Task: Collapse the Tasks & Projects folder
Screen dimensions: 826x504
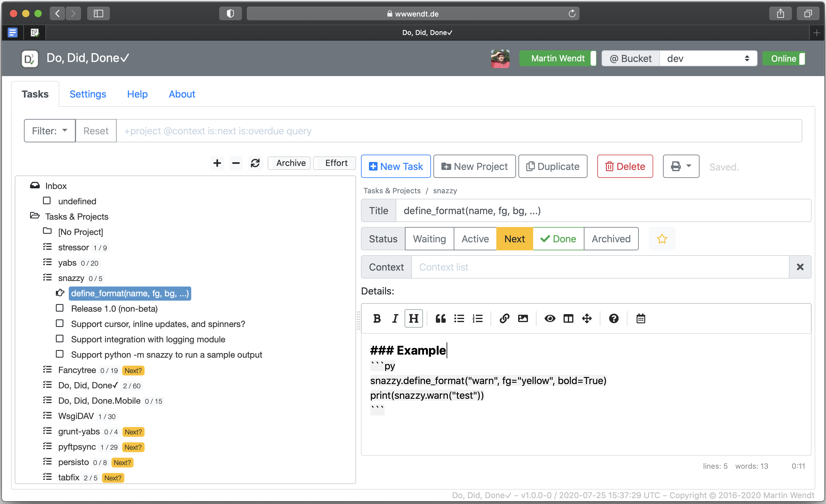Action: coord(34,216)
